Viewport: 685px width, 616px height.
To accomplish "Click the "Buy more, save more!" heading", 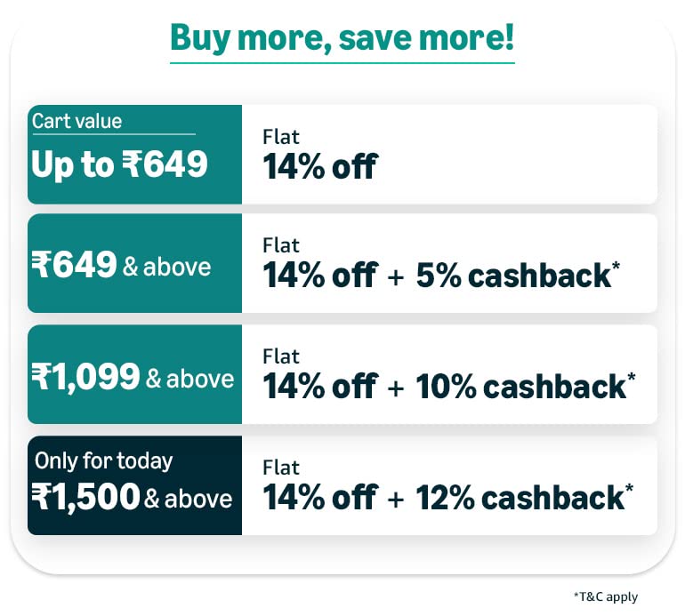I will click(x=342, y=39).
